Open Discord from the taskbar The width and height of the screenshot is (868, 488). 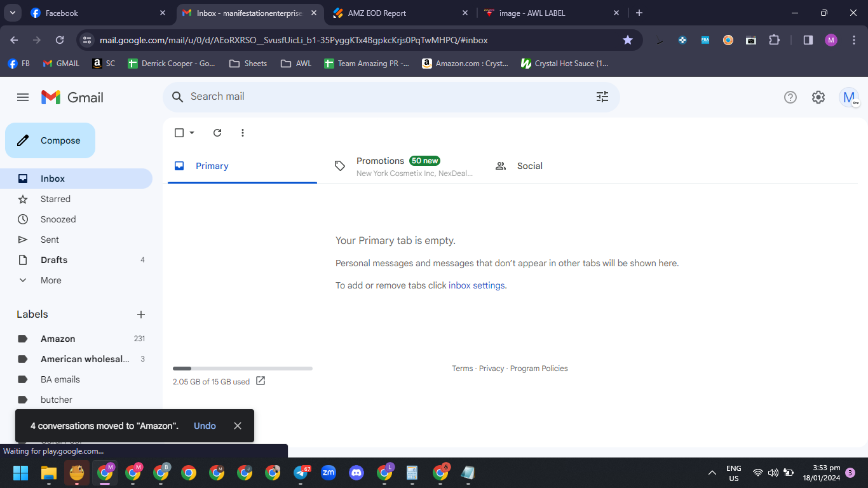(x=356, y=473)
